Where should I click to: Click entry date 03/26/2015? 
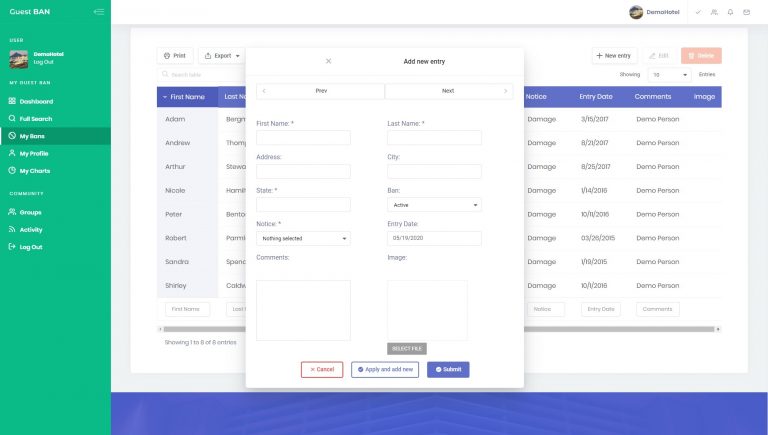coord(598,238)
